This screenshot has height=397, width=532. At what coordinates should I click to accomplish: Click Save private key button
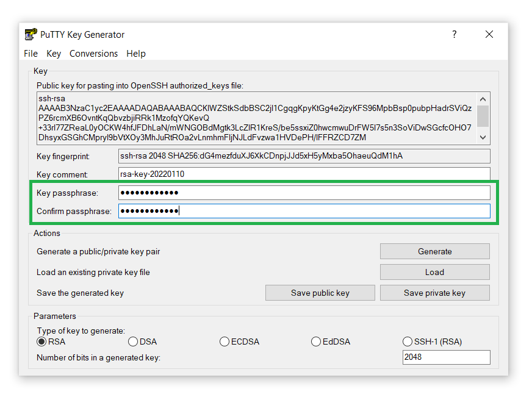(434, 293)
